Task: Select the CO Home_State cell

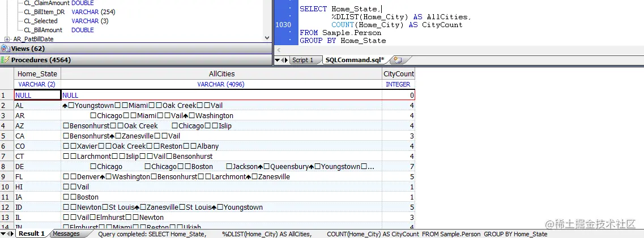Action: [x=37, y=146]
